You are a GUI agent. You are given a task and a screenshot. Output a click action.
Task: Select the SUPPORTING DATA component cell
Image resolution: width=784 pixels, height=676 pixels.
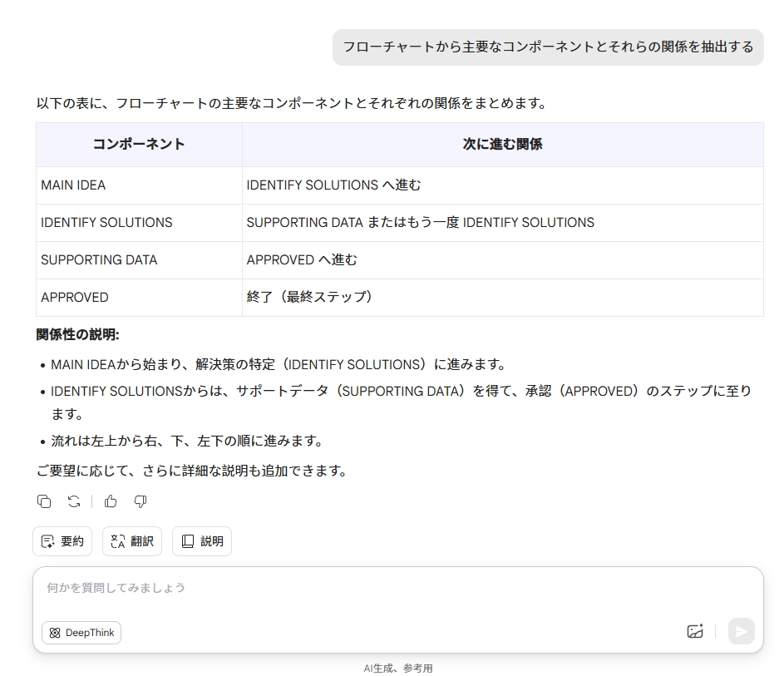139,260
